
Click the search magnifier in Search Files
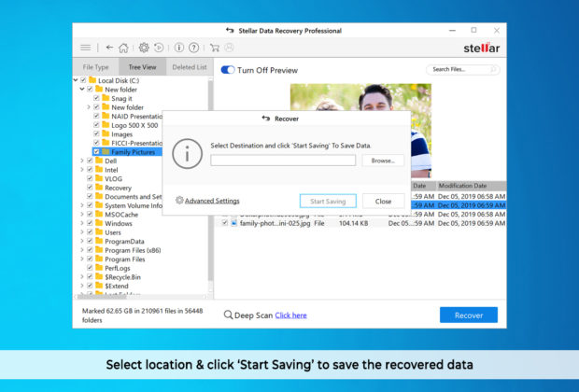coord(493,69)
